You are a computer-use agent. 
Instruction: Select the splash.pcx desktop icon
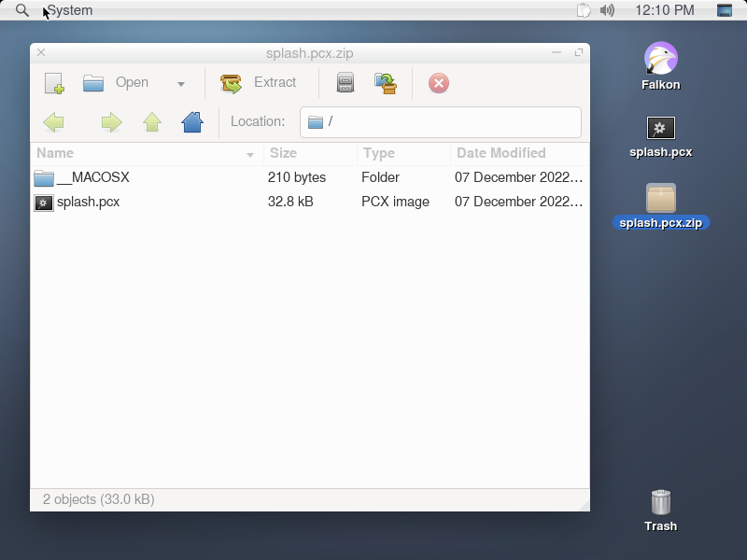pyautogui.click(x=661, y=137)
